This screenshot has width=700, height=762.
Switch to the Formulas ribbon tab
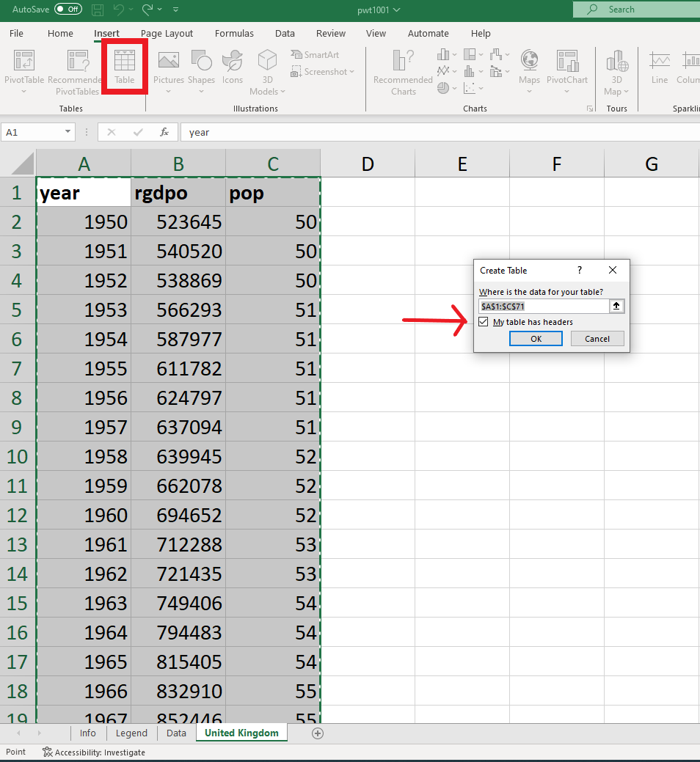click(x=234, y=34)
